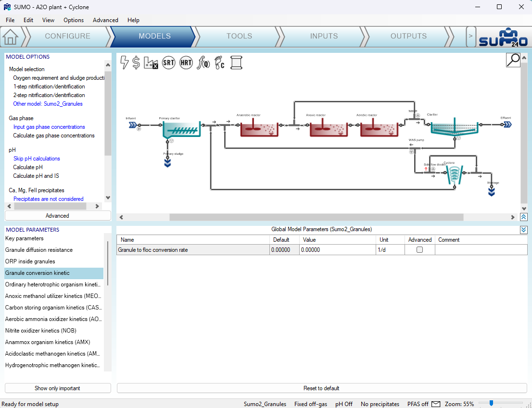
Task: Expand parameters panel with down chevrons
Action: coord(524,230)
